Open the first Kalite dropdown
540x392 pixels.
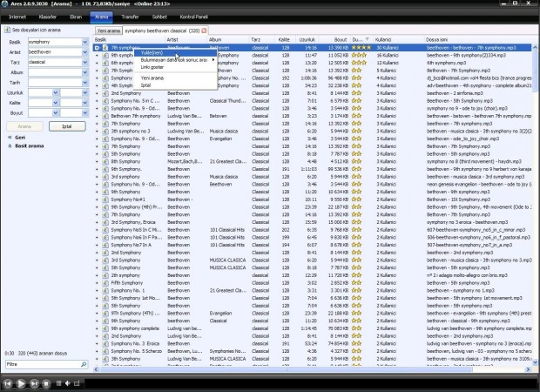[x=56, y=103]
